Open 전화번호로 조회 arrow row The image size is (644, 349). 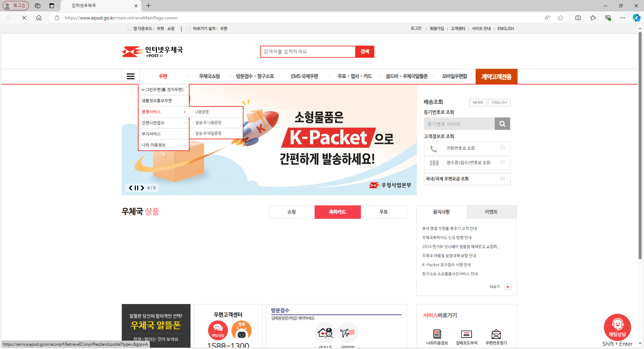coord(467,148)
